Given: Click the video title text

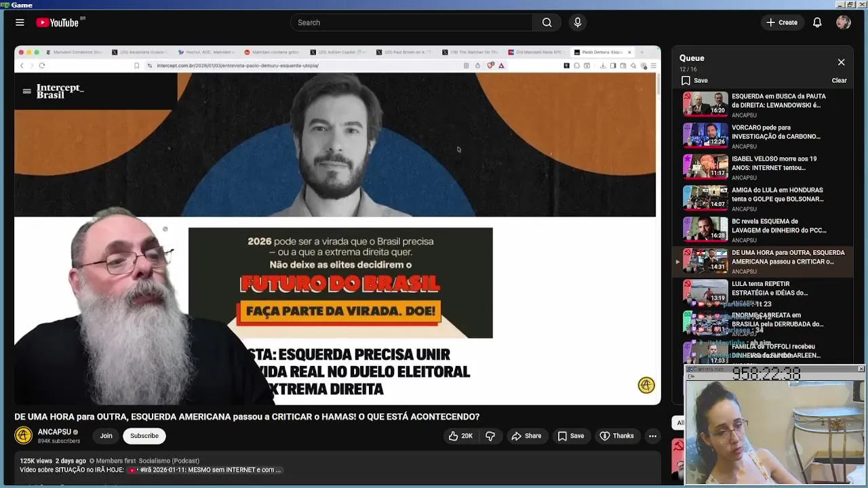Looking at the screenshot, I should click(247, 417).
